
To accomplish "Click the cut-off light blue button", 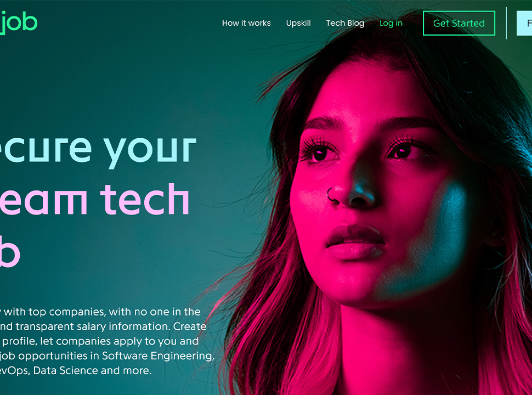I will [524, 23].
